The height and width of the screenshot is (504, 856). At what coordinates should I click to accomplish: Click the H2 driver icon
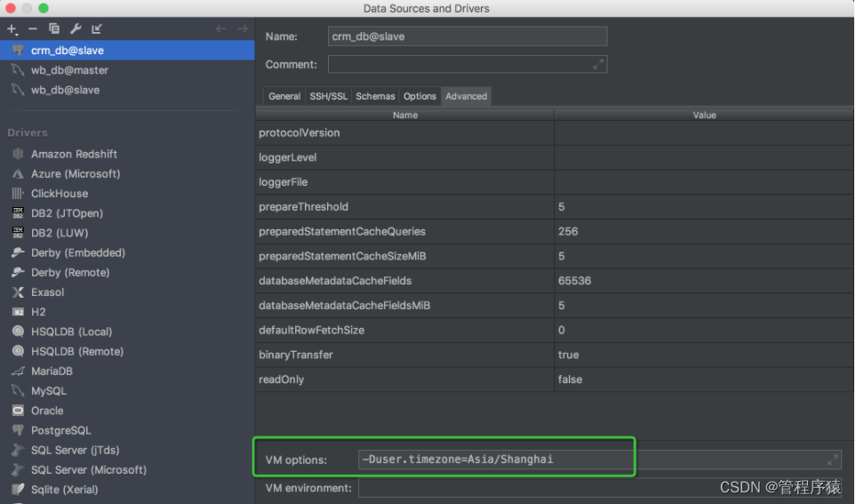pyautogui.click(x=18, y=312)
